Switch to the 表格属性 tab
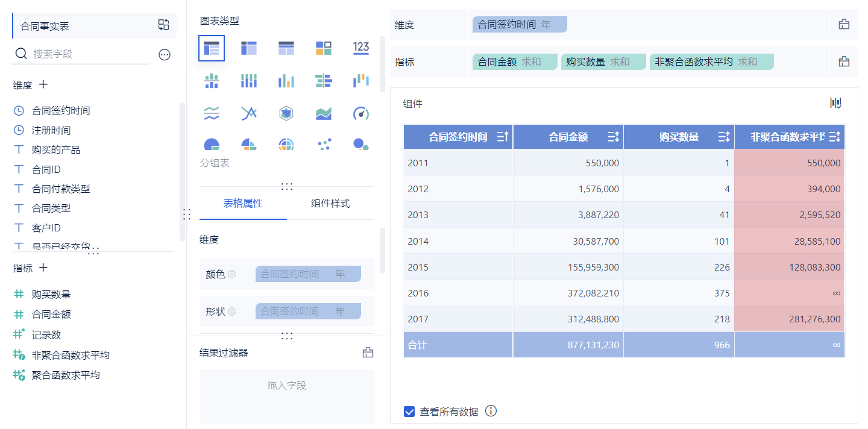Screen dimensions: 868x429 coord(243,204)
